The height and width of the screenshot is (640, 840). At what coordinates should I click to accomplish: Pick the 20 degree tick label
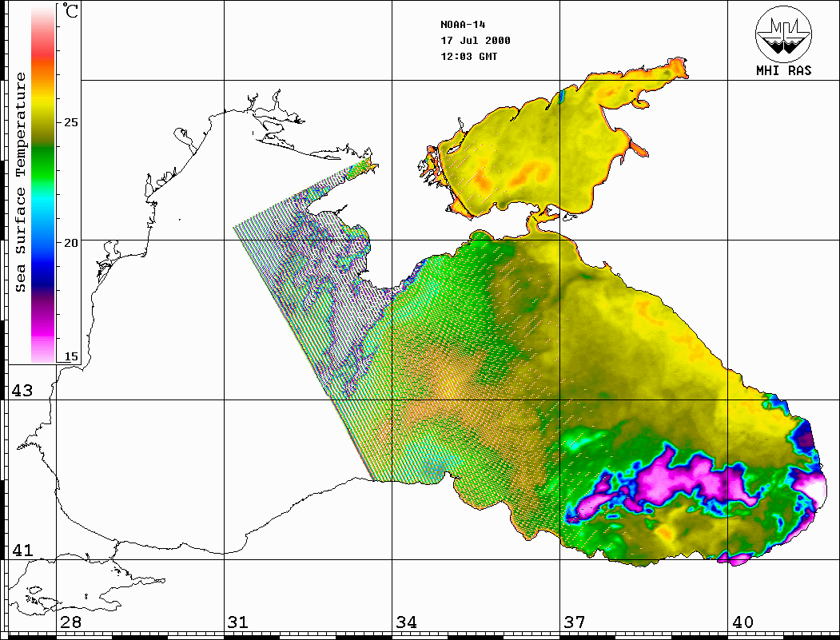(x=71, y=243)
